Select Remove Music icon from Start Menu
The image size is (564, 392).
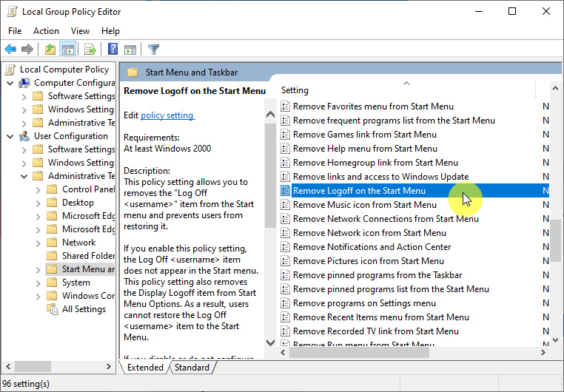[x=364, y=205]
